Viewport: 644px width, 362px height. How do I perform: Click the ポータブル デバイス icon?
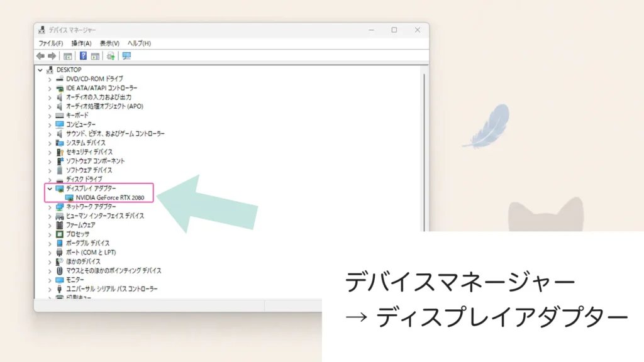tap(60, 243)
